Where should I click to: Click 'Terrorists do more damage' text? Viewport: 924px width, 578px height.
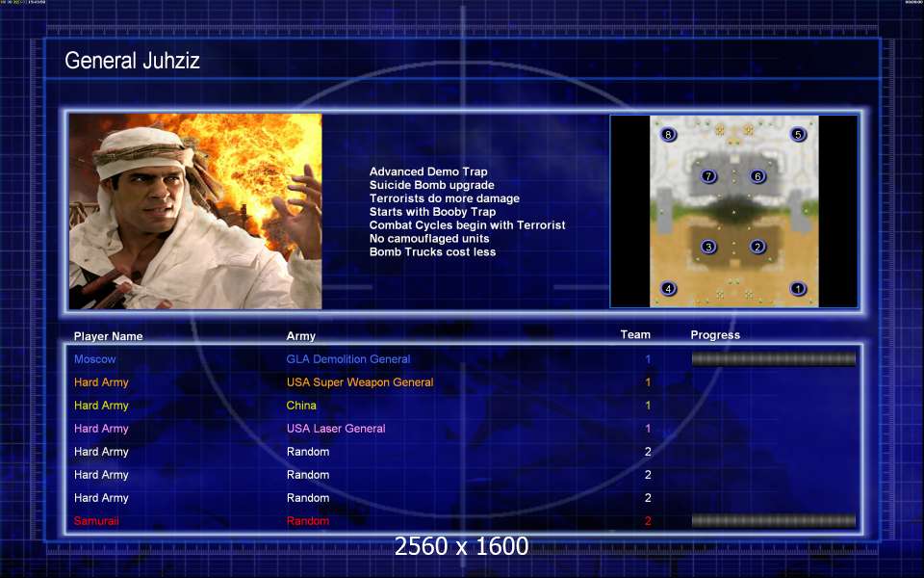(445, 198)
